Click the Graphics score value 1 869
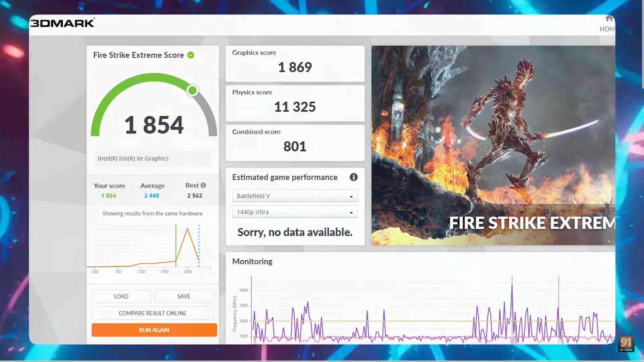This screenshot has height=362, width=644. (295, 67)
